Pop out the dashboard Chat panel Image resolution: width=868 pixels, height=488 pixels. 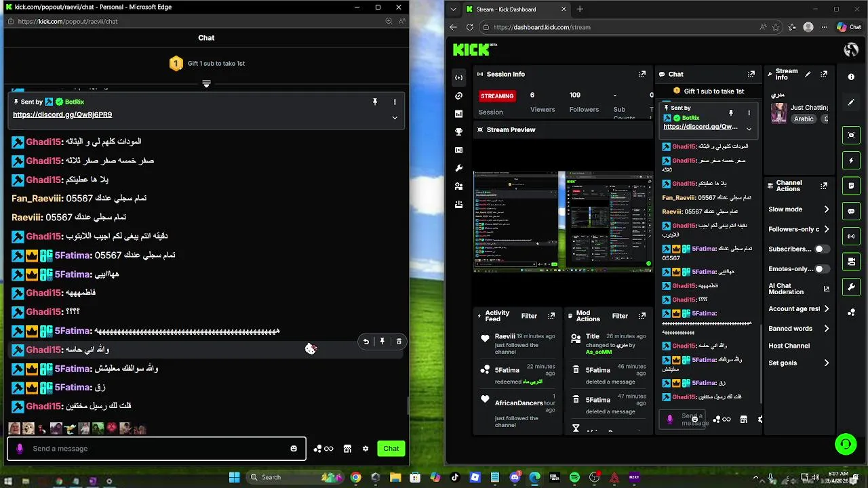751,75
